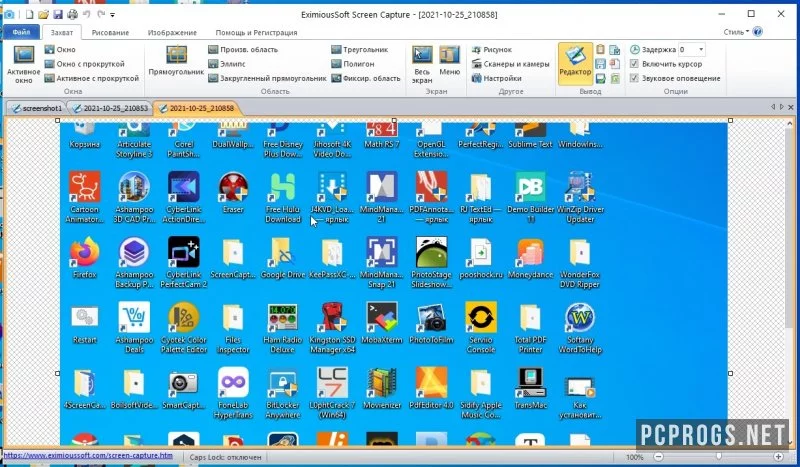Open the Файл menu
800x467 pixels.
[x=21, y=32]
